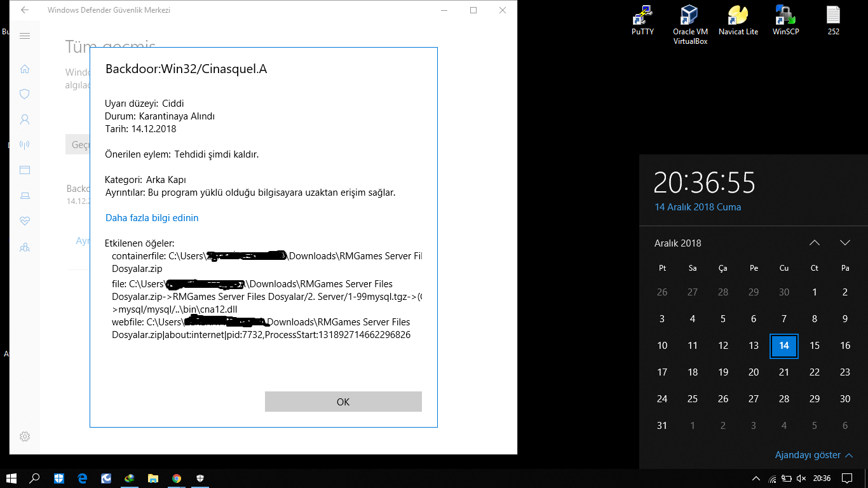The height and width of the screenshot is (488, 868).
Task: Select the file named 252 on desktop
Action: coord(833,20)
